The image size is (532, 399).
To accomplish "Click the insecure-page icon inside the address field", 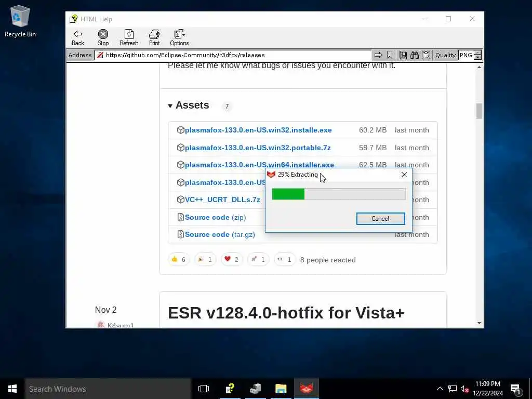I will pos(100,55).
